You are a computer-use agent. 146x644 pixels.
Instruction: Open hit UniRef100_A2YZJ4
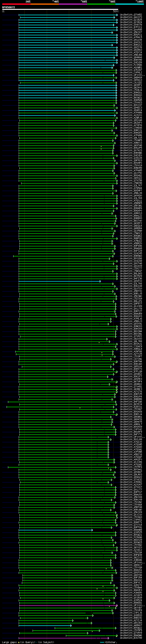[131, 620]
